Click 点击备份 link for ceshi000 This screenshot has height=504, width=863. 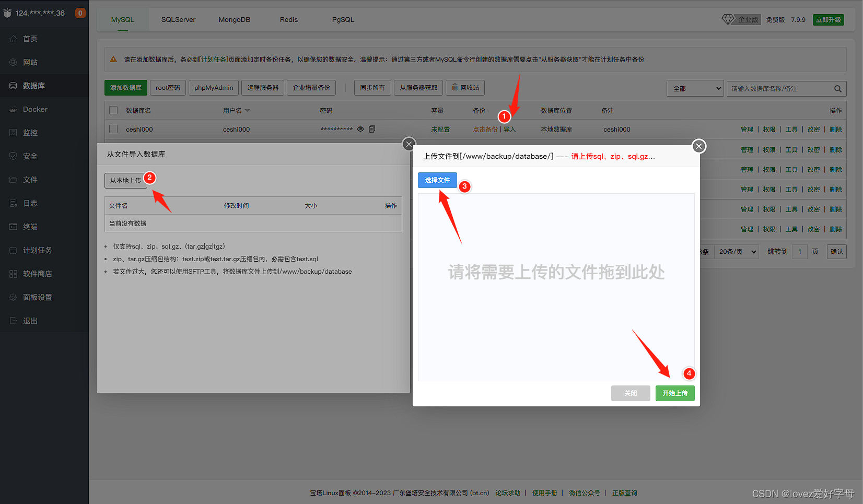pos(485,130)
